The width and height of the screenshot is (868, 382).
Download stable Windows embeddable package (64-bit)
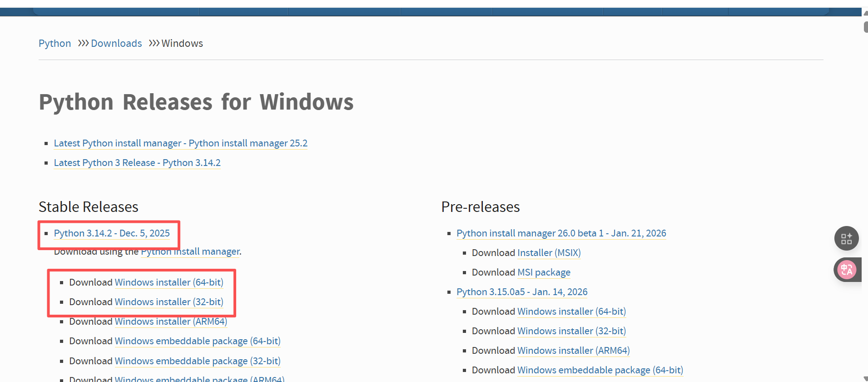pos(198,341)
